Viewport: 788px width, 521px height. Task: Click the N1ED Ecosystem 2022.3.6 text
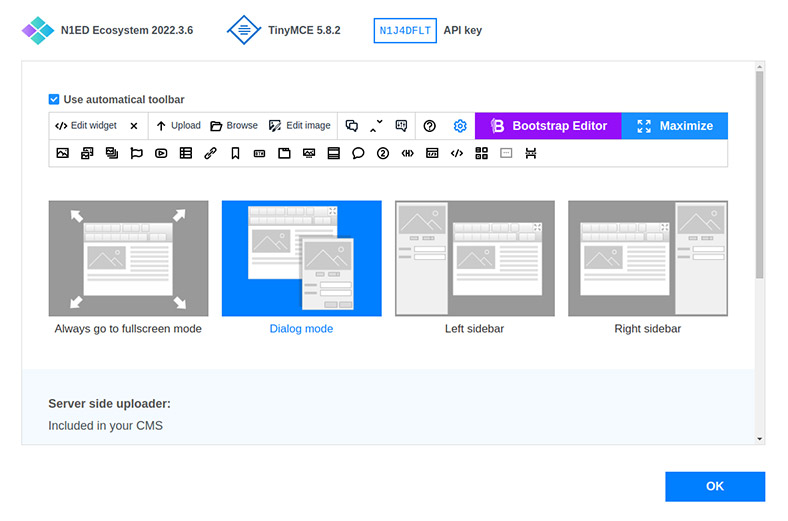click(x=127, y=30)
